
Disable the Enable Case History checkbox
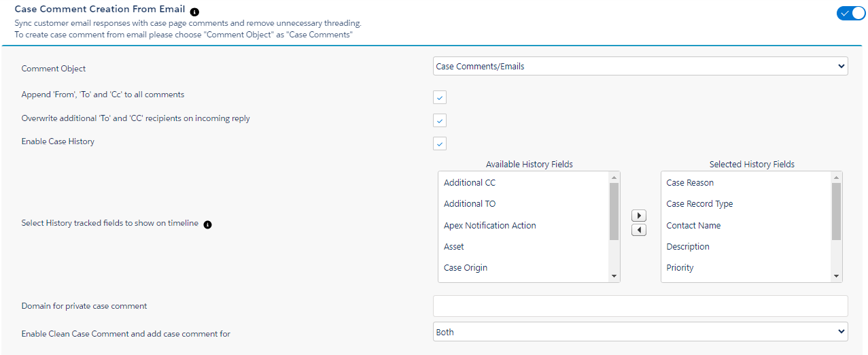point(440,143)
